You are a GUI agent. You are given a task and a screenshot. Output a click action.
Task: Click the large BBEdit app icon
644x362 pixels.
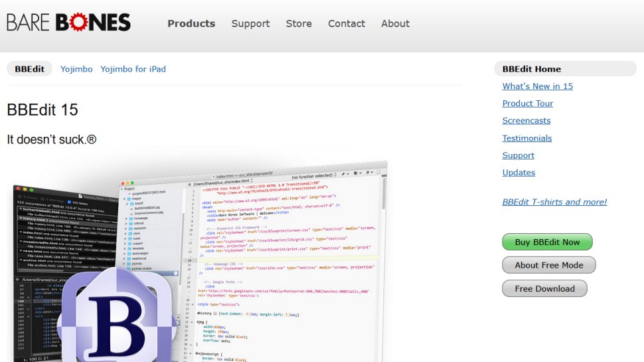click(x=117, y=316)
